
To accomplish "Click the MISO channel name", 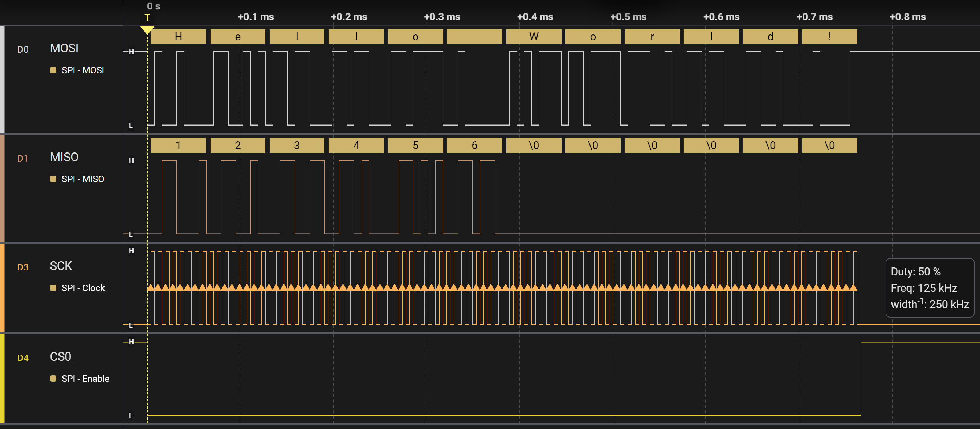I will (x=64, y=157).
